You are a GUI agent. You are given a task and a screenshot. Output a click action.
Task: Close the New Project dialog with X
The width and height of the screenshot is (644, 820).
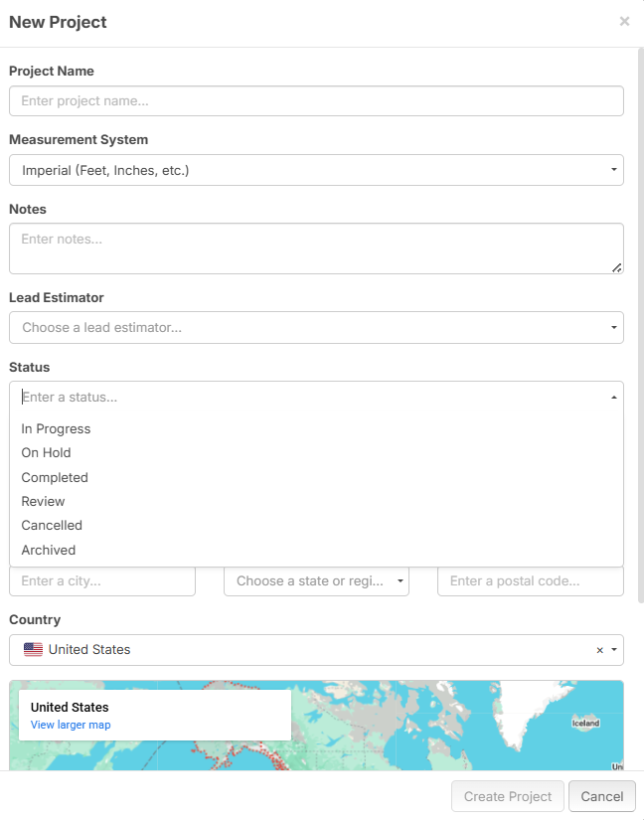(624, 21)
